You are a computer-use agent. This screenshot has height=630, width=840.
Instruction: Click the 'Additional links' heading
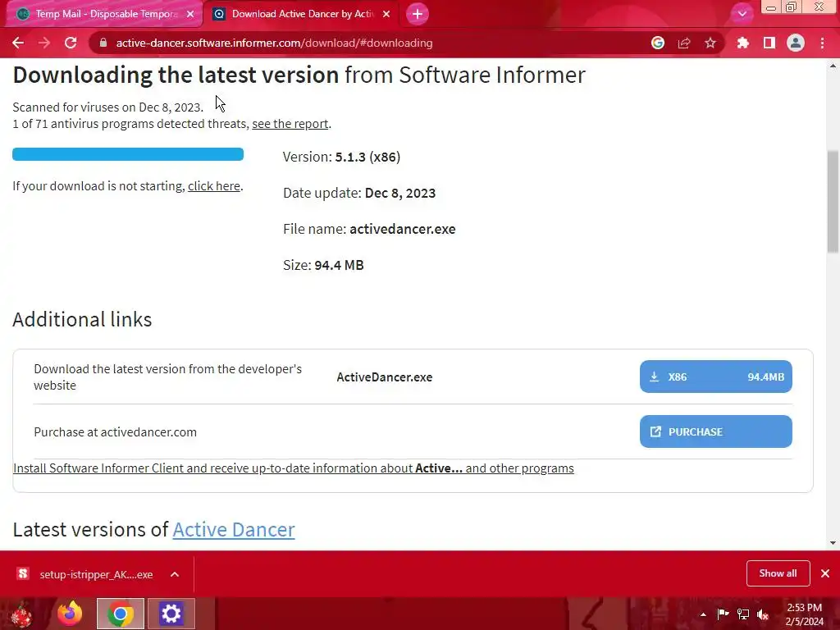82,319
